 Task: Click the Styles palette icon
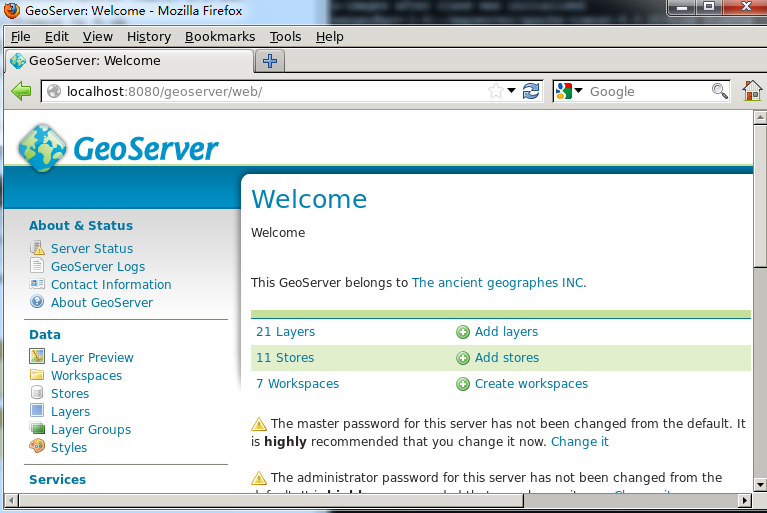pos(37,446)
